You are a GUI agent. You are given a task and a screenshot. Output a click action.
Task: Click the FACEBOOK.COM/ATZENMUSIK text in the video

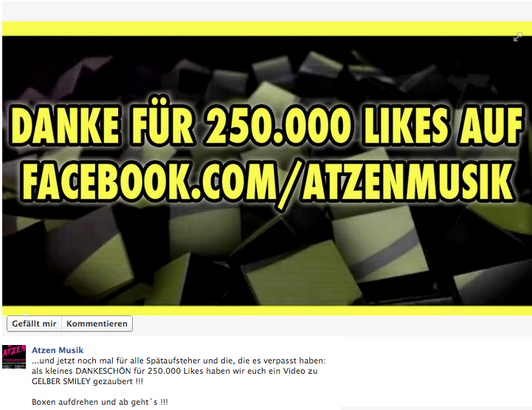pyautogui.click(x=268, y=182)
